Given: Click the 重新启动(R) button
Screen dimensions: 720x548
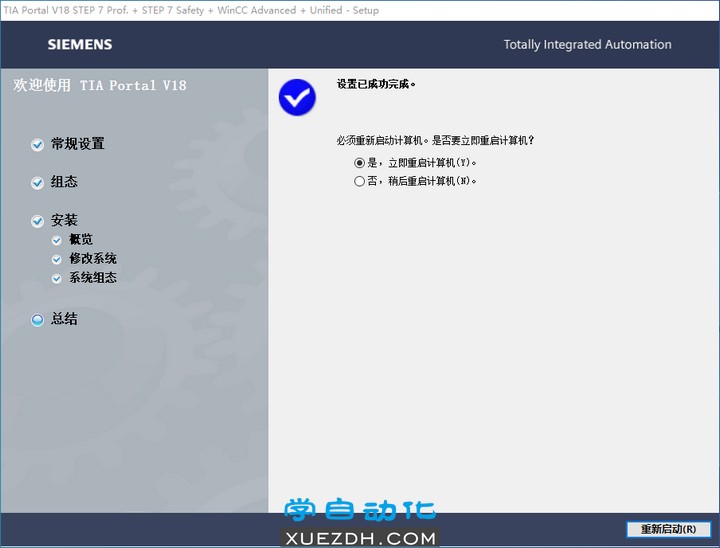Looking at the screenshot, I should [x=669, y=529].
